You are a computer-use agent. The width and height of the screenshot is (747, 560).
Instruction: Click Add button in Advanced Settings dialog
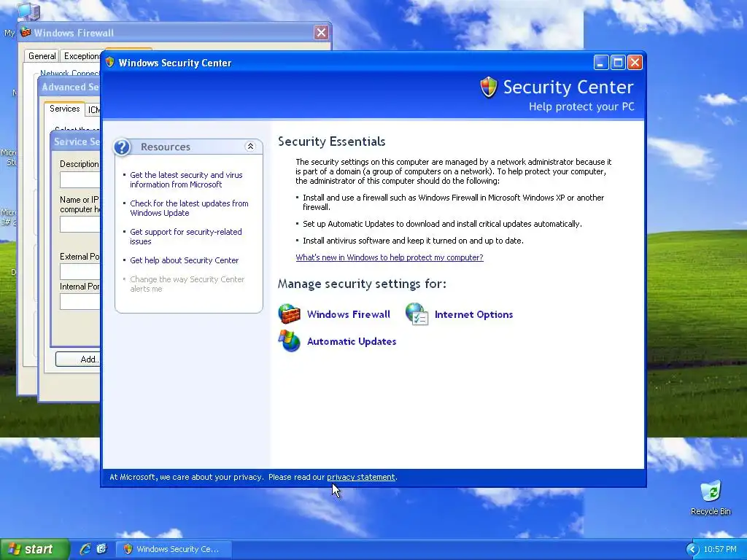tap(78, 359)
